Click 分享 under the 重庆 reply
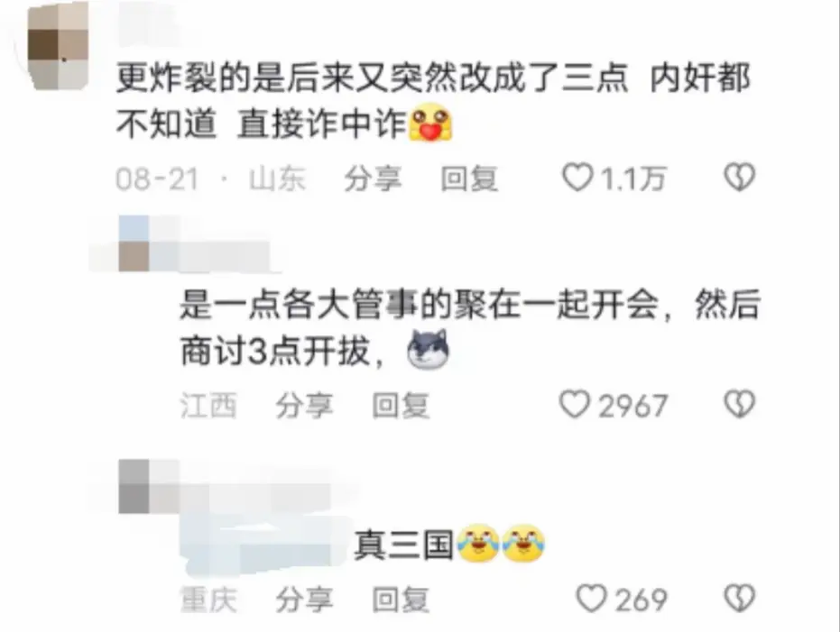 (x=304, y=600)
